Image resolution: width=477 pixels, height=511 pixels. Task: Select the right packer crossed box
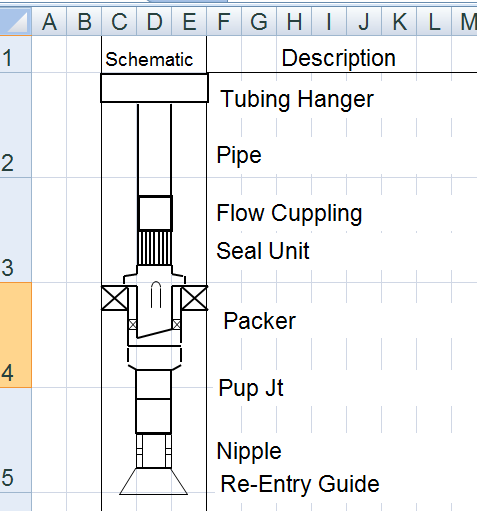194,298
